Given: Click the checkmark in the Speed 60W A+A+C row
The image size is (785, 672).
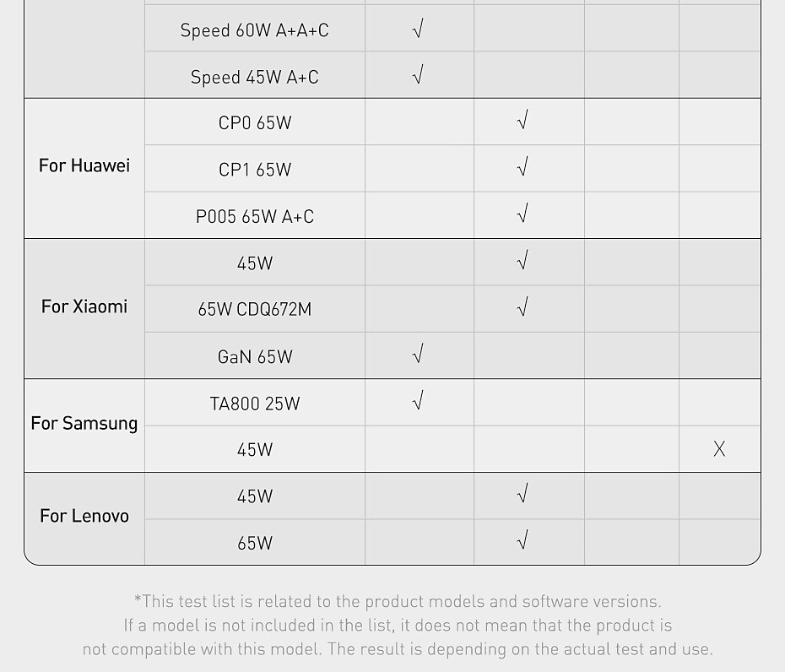Looking at the screenshot, I should (418, 30).
